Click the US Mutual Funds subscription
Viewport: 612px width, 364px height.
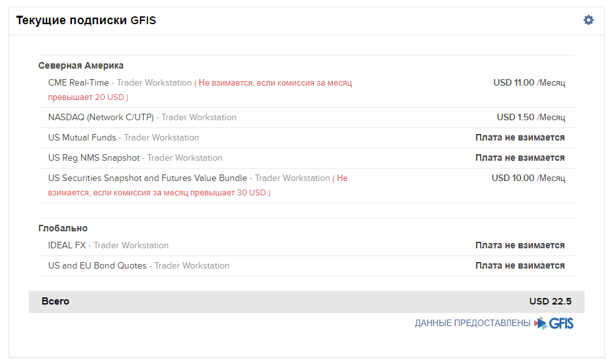tap(82, 138)
